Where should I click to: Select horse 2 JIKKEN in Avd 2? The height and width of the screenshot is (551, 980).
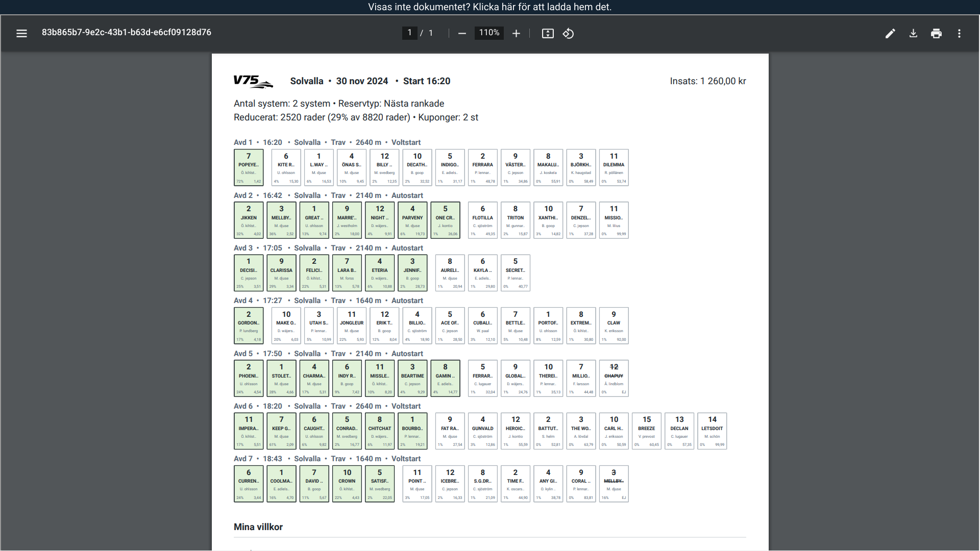(249, 220)
